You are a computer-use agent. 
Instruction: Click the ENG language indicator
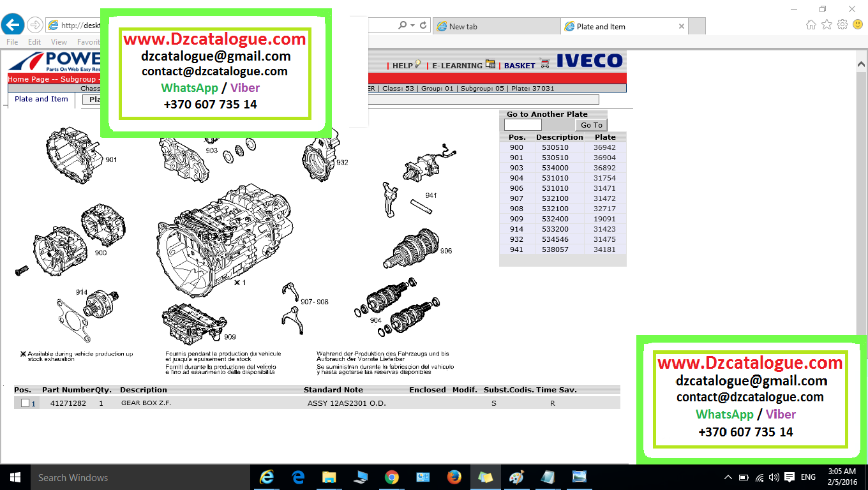click(808, 477)
